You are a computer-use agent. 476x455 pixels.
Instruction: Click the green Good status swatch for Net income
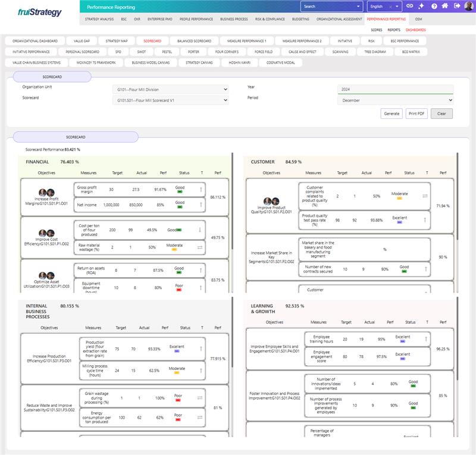click(180, 208)
